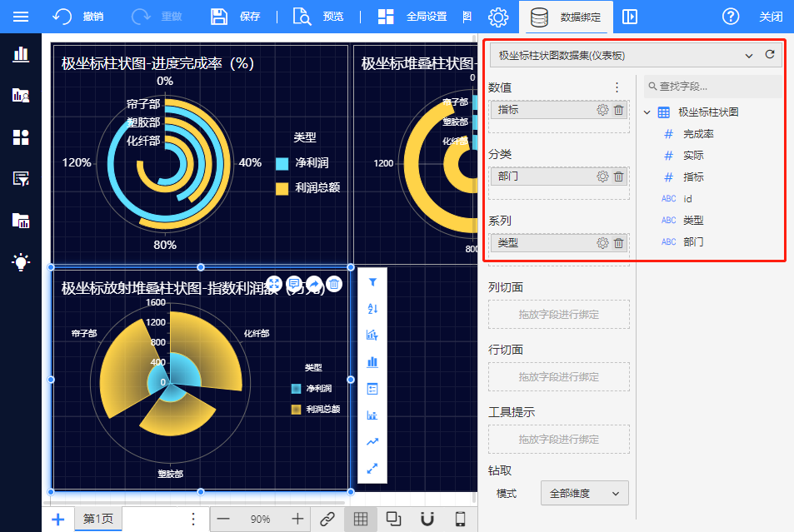Toggle mobile phone layout view
794x532 pixels.
[x=460, y=519]
